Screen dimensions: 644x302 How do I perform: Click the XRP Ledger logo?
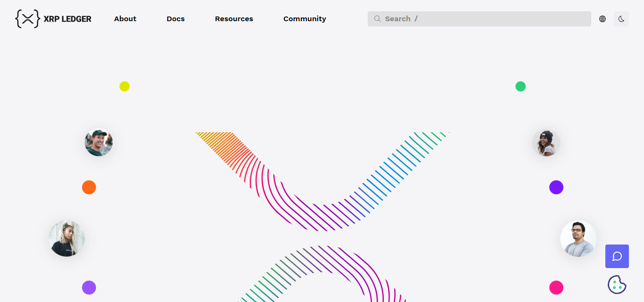pyautogui.click(x=53, y=19)
